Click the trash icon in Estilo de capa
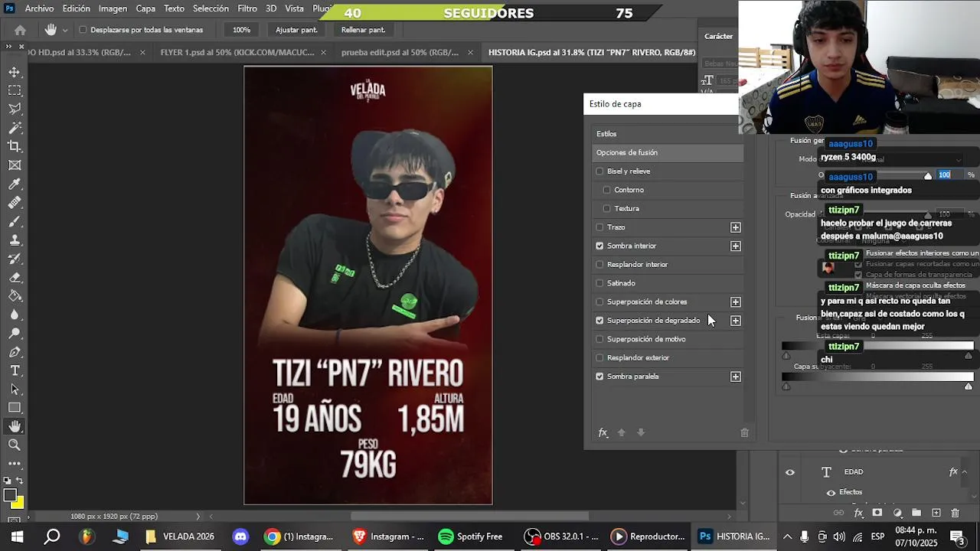 tap(744, 432)
